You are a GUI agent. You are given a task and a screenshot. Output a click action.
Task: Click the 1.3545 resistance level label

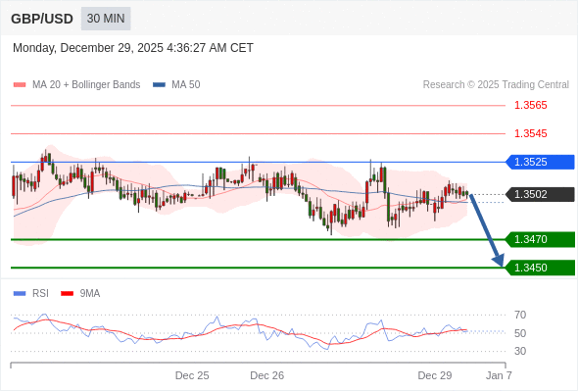[530, 133]
